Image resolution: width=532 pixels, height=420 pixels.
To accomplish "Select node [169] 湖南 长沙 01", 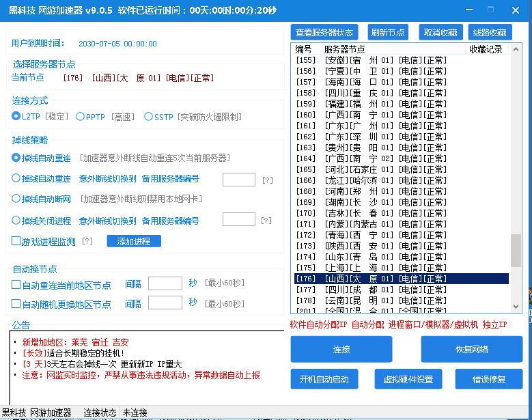I will pos(402,202).
